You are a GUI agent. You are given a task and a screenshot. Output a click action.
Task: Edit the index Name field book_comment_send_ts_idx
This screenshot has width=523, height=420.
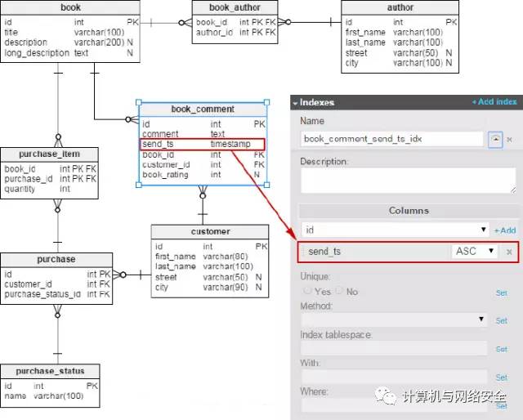point(392,139)
